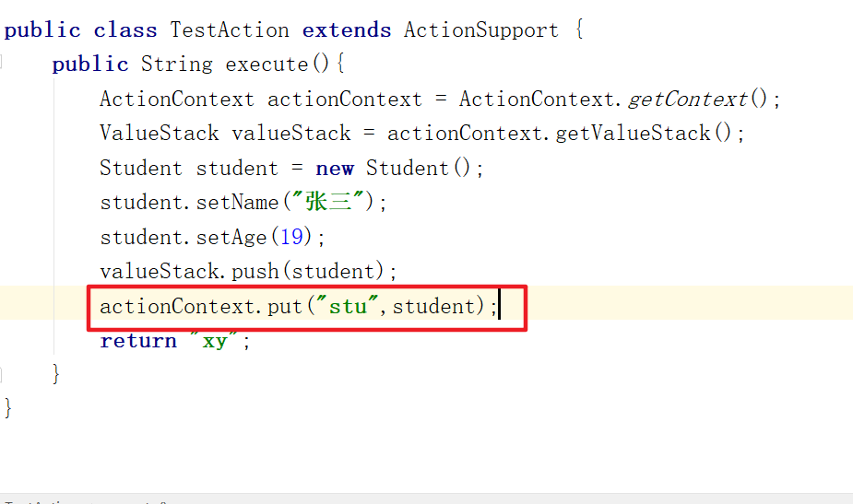Click the "stu" string literal
This screenshot has width=853, height=504.
click(x=348, y=307)
